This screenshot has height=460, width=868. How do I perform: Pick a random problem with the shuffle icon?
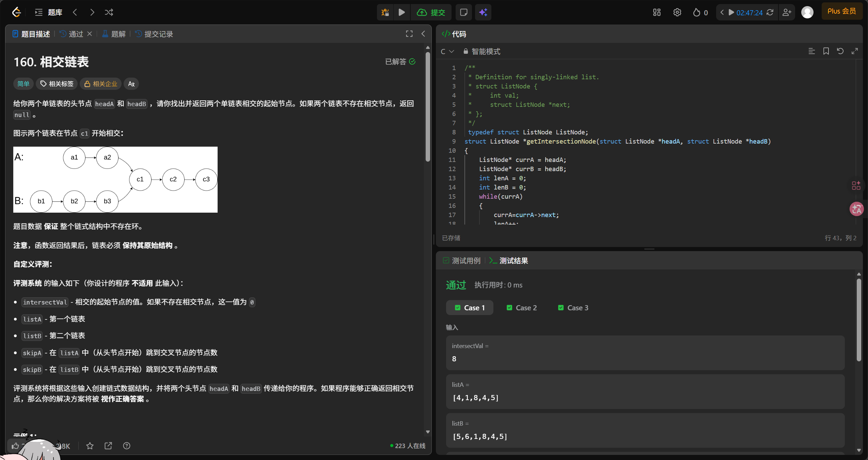coord(109,13)
